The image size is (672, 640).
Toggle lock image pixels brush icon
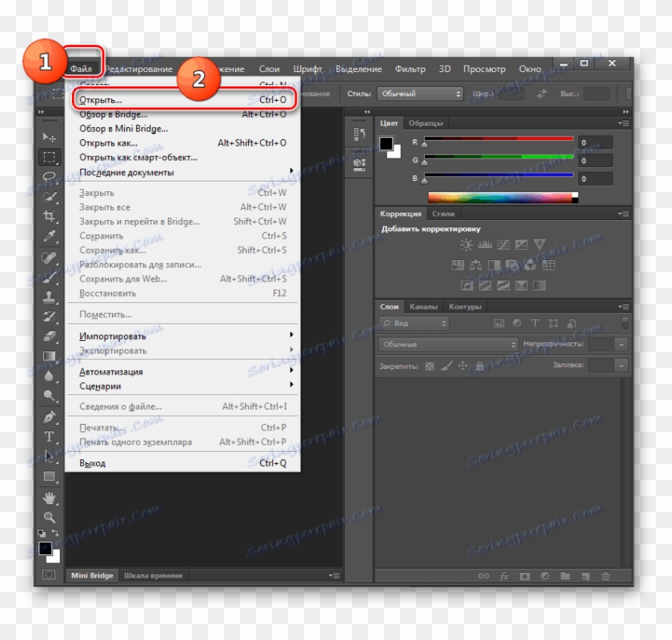click(446, 366)
